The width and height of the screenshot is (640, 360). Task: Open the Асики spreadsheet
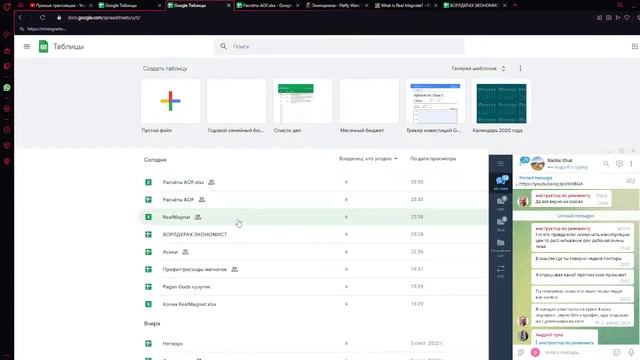(313, 252)
